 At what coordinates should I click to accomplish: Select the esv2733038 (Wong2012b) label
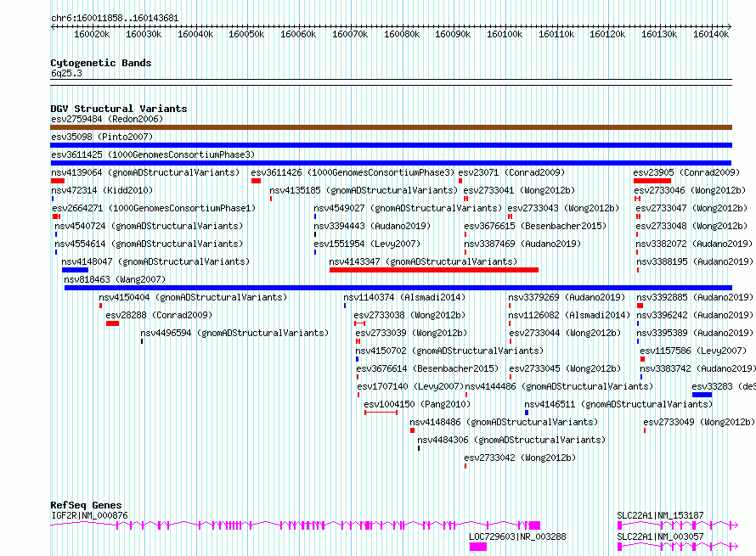tap(409, 315)
